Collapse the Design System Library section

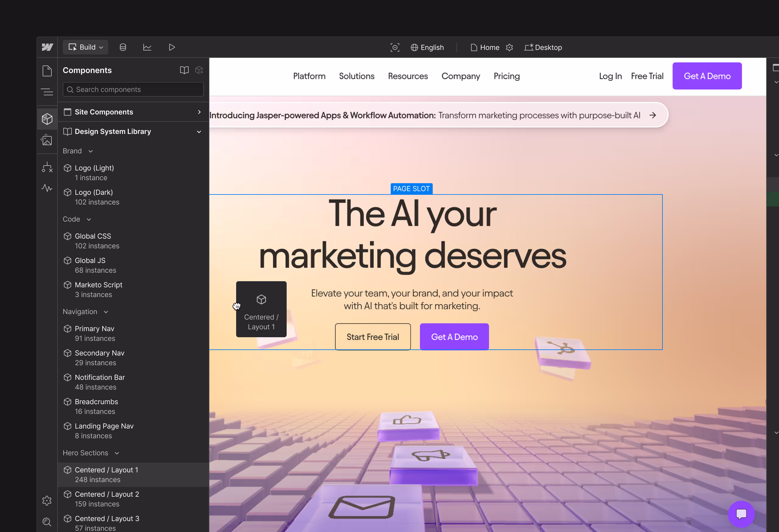pos(199,132)
